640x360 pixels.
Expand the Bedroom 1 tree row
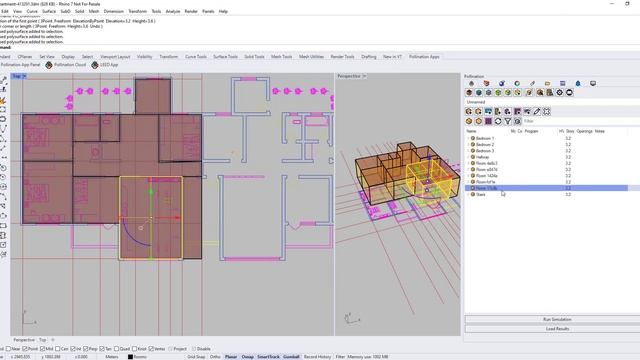pyautogui.click(x=468, y=138)
